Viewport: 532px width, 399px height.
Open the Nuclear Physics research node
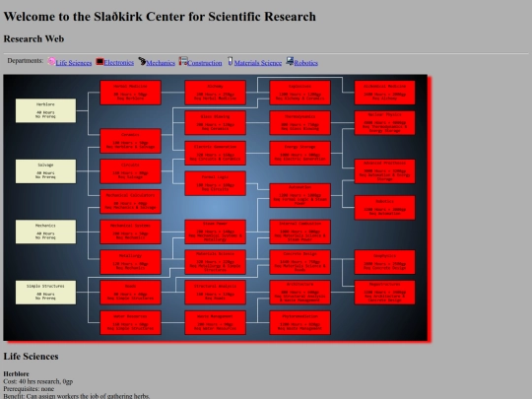[385, 123]
